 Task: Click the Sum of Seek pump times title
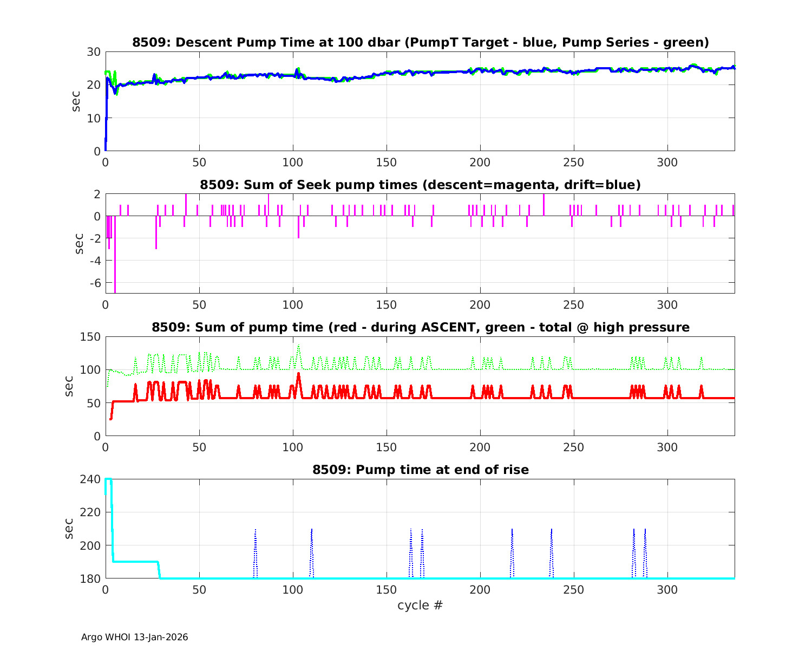tap(420, 185)
